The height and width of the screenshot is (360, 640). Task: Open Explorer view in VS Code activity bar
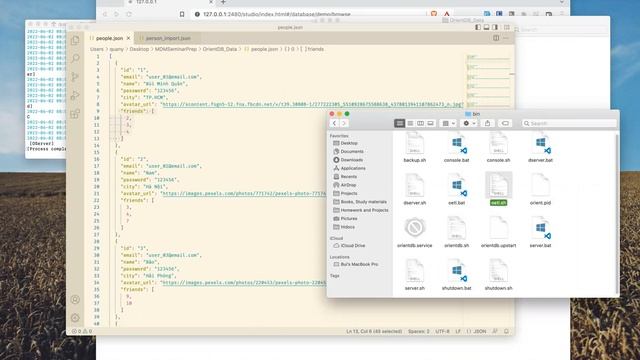[x=75, y=40]
